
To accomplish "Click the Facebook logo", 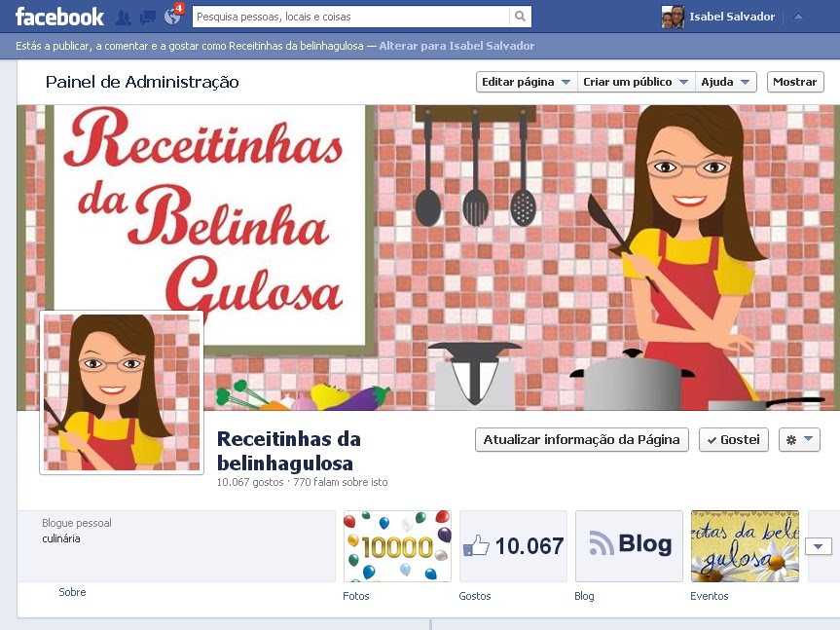I will coord(59,17).
